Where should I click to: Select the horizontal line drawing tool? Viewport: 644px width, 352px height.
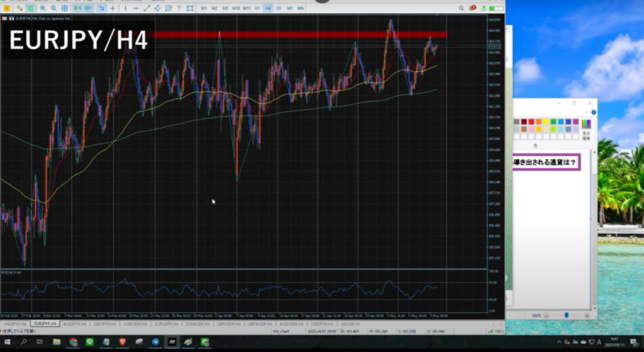[136, 8]
